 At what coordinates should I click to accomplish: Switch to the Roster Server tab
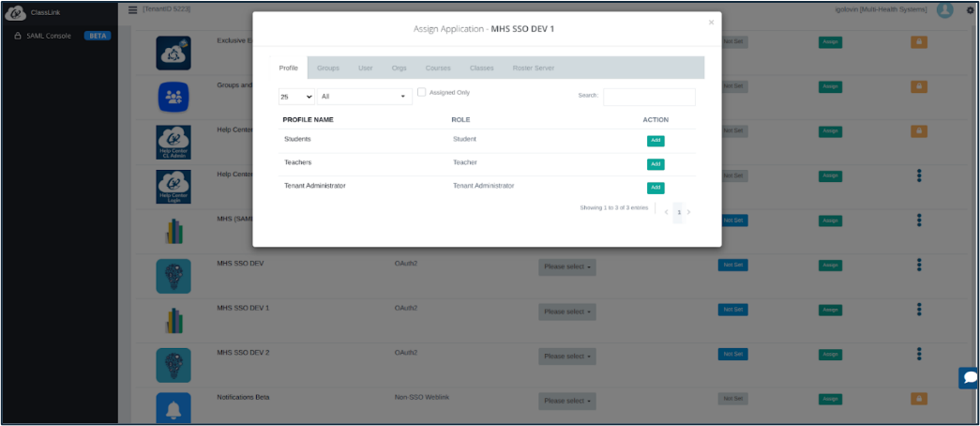533,68
